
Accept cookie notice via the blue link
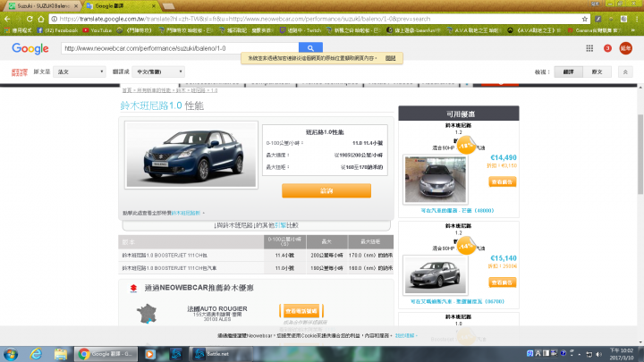pyautogui.click(x=404, y=336)
